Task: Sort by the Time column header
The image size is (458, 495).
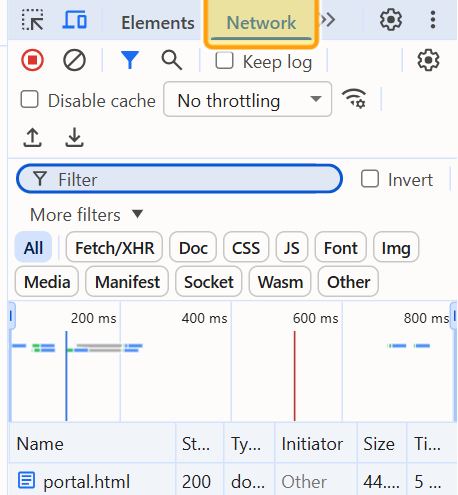Action: tap(432, 444)
